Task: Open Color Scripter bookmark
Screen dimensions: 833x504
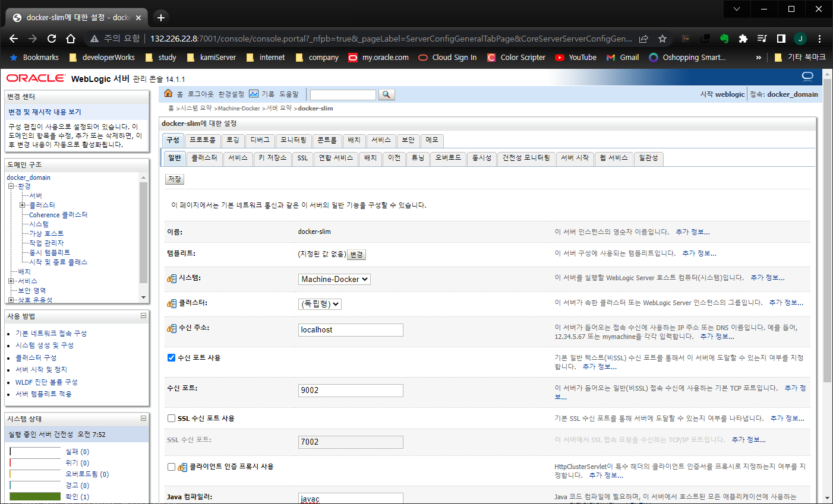Action: [x=516, y=58]
